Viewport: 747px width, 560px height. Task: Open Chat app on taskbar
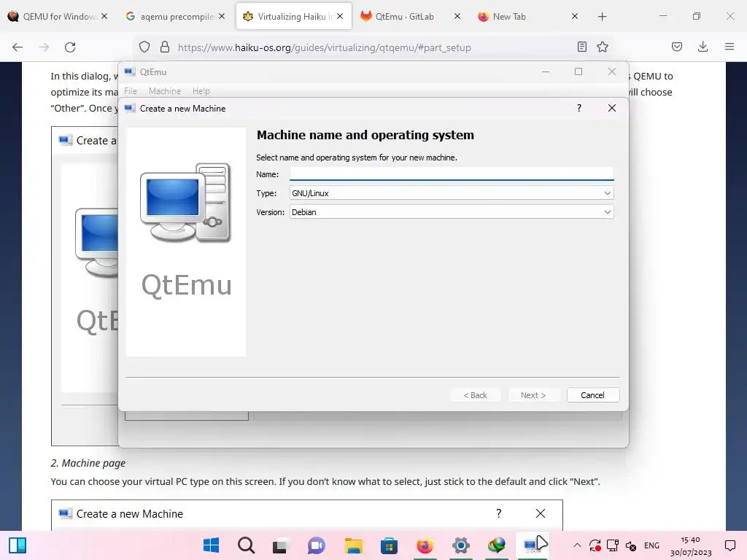click(x=317, y=545)
